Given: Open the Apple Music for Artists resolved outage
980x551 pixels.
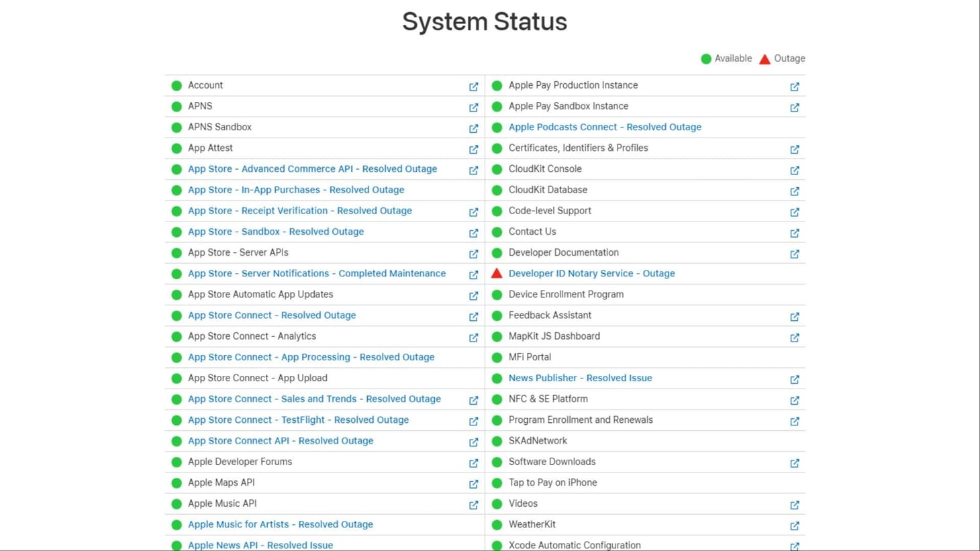Looking at the screenshot, I should (x=281, y=524).
